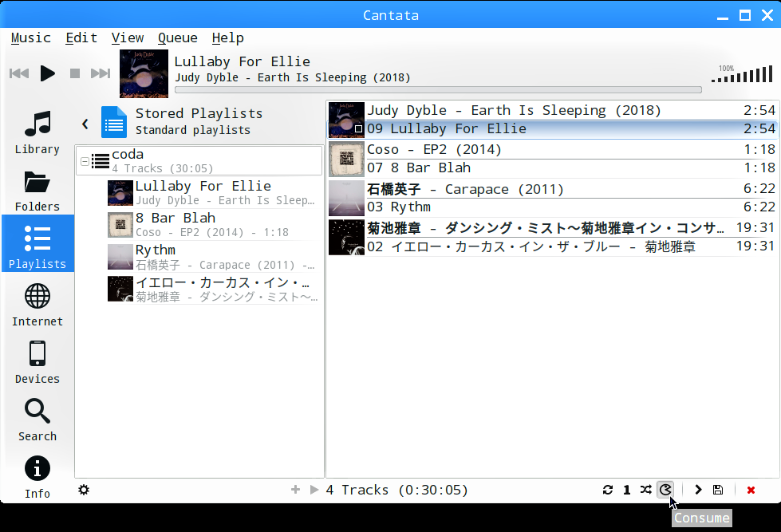Click the settings gear below the playlists

pyautogui.click(x=84, y=490)
